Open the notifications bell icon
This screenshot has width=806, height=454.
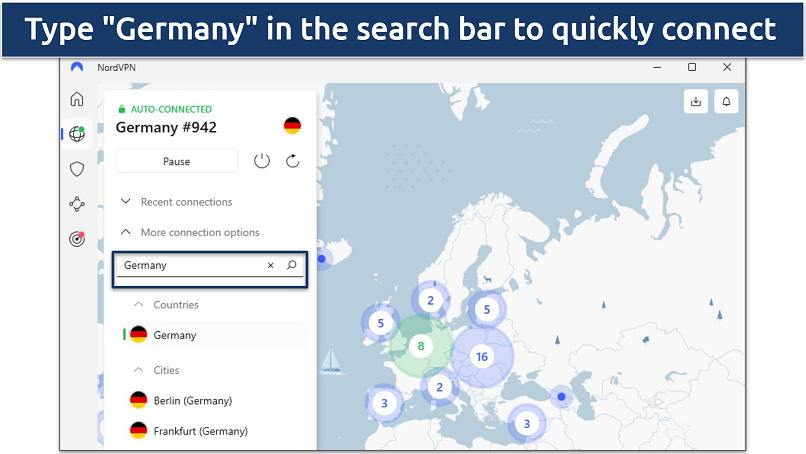click(726, 101)
